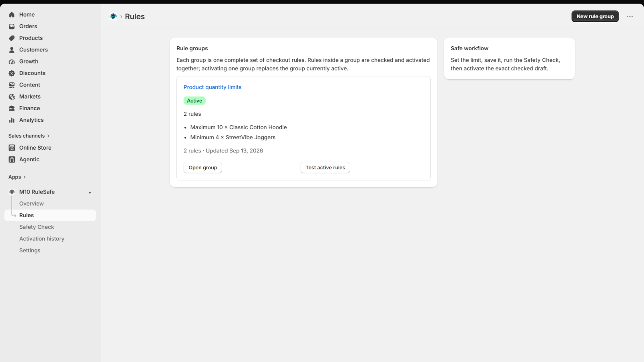The height and width of the screenshot is (362, 644).
Task: Select the Analytics bar chart icon
Action: pyautogui.click(x=12, y=120)
